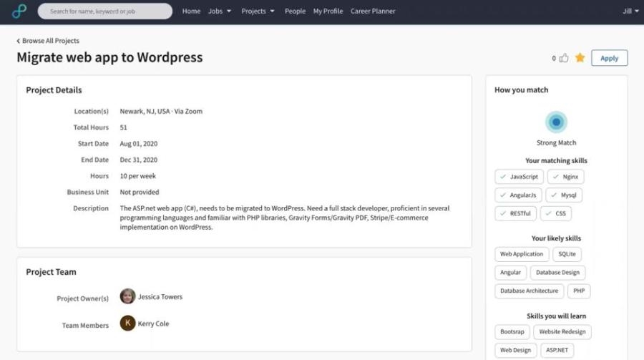Toggle the gold favorite star
The width and height of the screenshot is (644, 360).
pos(580,58)
